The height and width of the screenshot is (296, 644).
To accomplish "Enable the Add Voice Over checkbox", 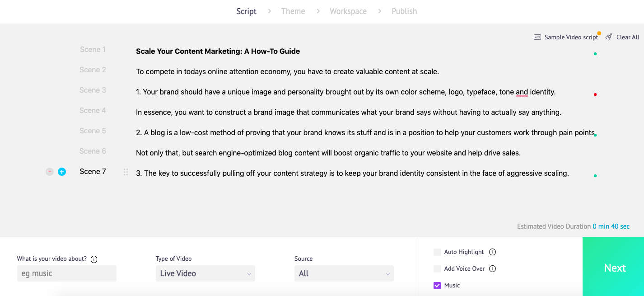I will [x=437, y=268].
